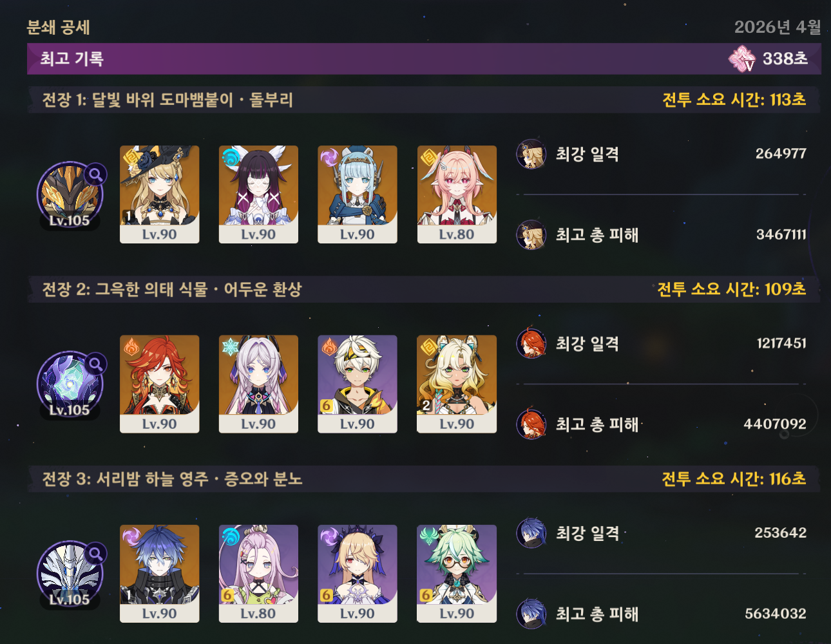The height and width of the screenshot is (644, 831).
Task: Click the Battlefield 3 boss magnifier icon
Action: [95, 553]
